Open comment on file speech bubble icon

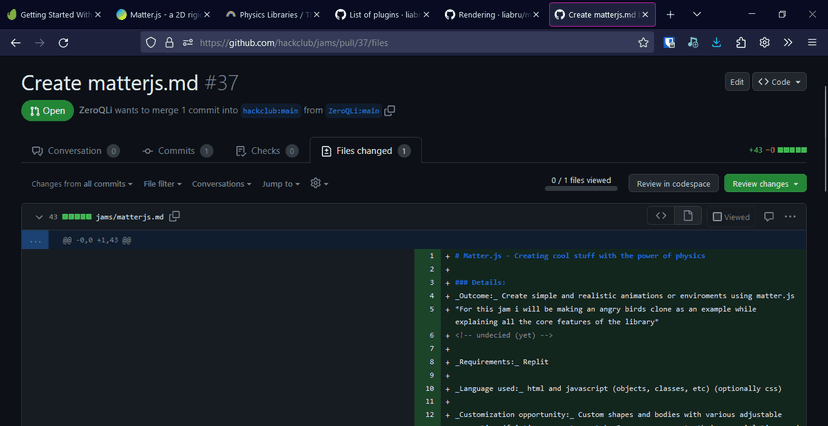click(x=769, y=216)
